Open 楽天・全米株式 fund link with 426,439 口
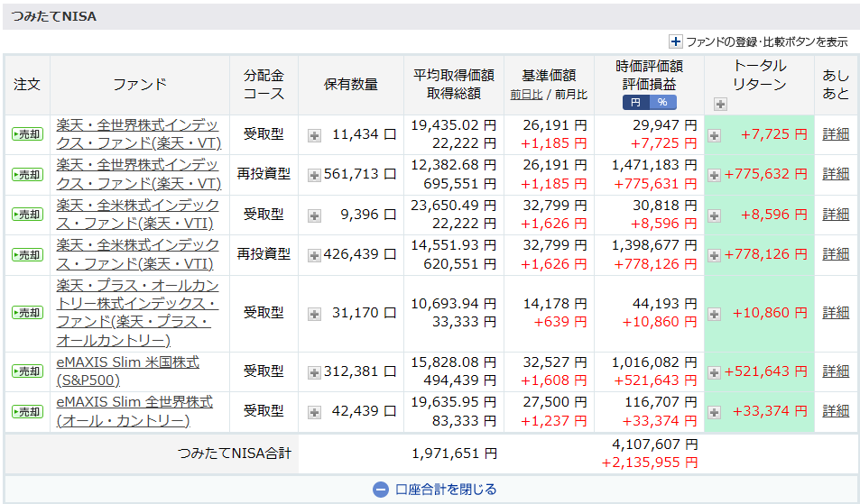 tap(138, 254)
